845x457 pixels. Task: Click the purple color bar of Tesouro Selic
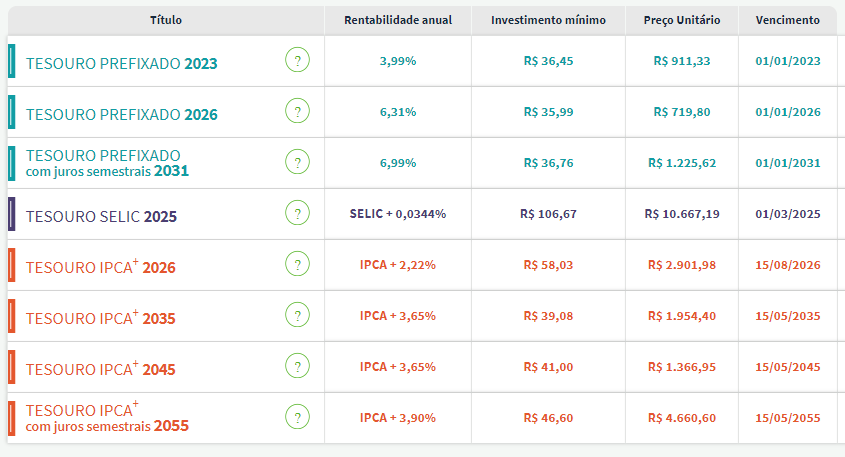click(11, 214)
